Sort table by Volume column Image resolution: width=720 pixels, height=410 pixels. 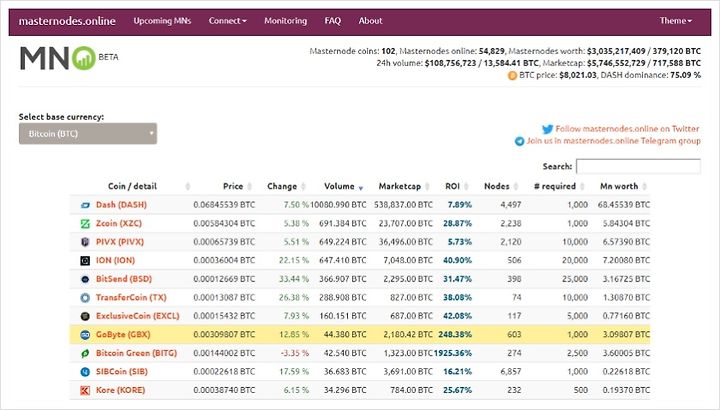339,186
